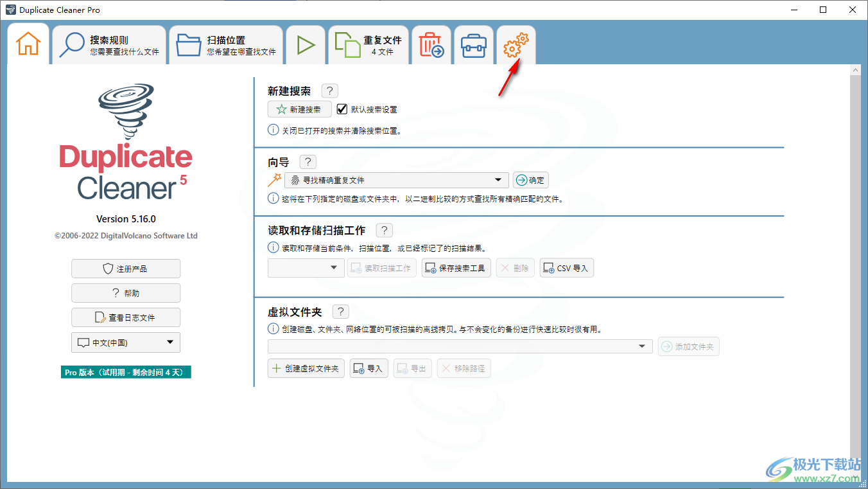Screen dimensions: 868x489
Task: Click the 新建搜索 button
Action: 299,109
